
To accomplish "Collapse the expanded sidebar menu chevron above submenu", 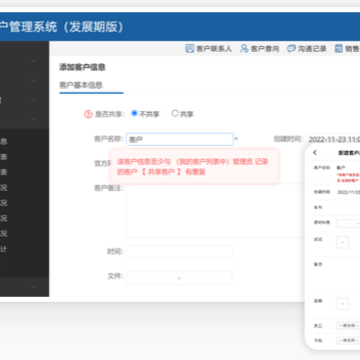I will coord(33,119).
